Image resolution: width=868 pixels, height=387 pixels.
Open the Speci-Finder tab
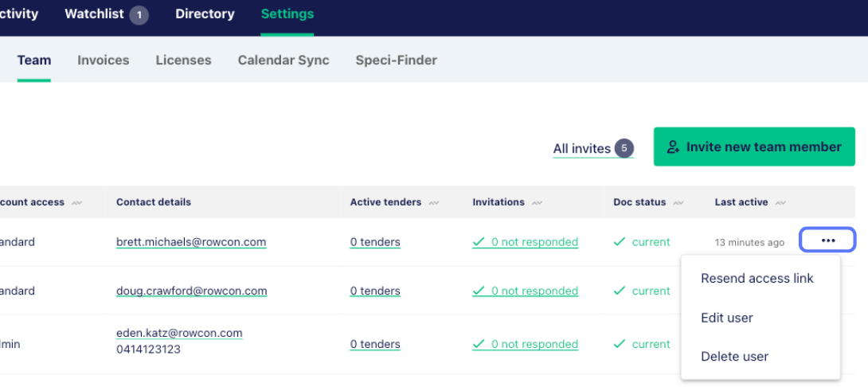click(396, 60)
